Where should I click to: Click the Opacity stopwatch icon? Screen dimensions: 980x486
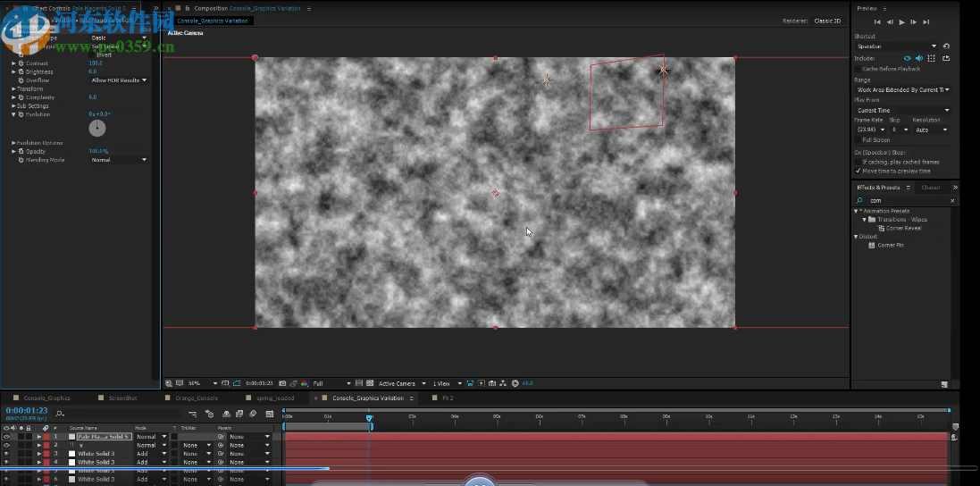(x=21, y=151)
